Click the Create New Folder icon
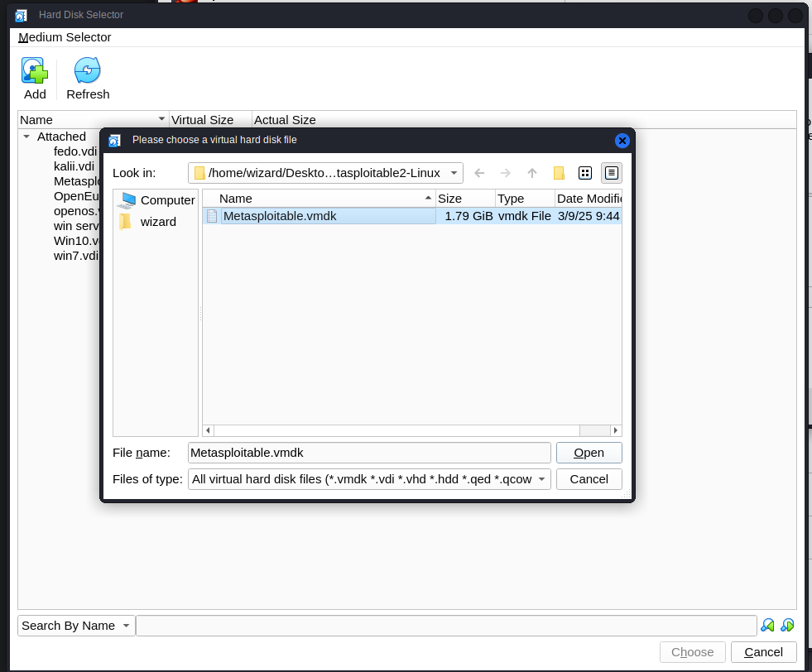 [559, 173]
